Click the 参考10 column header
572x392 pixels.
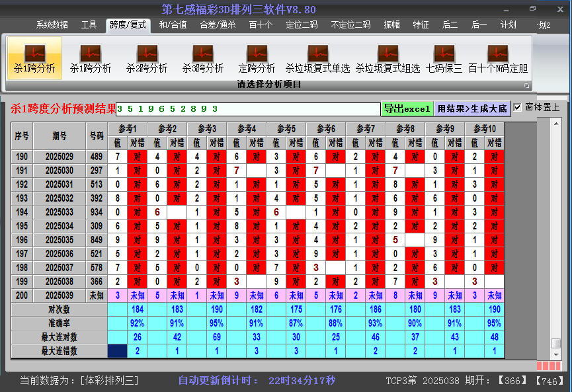pos(485,129)
